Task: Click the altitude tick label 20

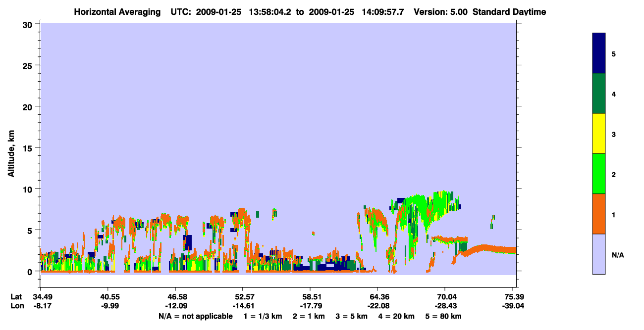Action: pos(29,106)
